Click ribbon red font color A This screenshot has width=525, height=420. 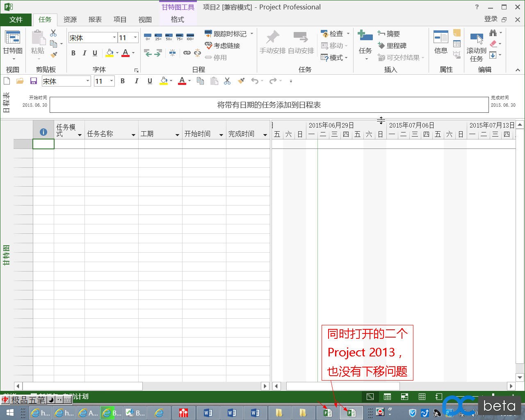point(126,53)
